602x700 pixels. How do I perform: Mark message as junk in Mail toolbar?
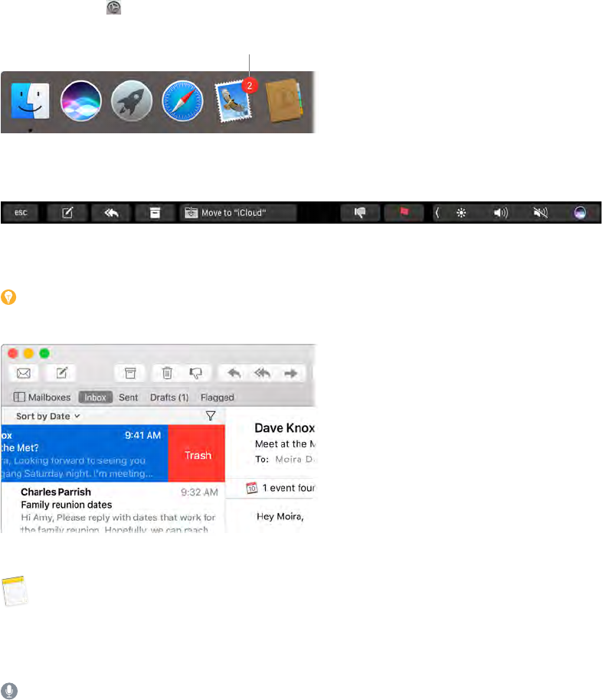coord(195,373)
